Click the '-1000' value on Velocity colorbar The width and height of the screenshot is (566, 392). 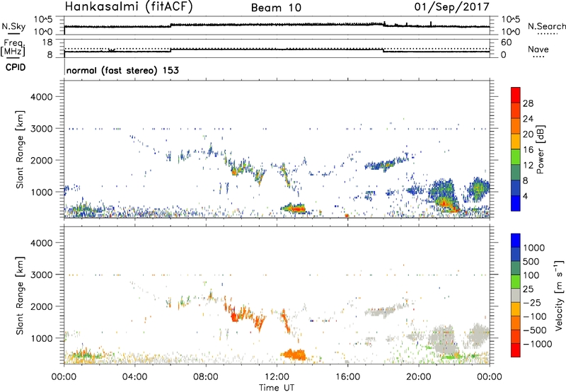(x=538, y=344)
